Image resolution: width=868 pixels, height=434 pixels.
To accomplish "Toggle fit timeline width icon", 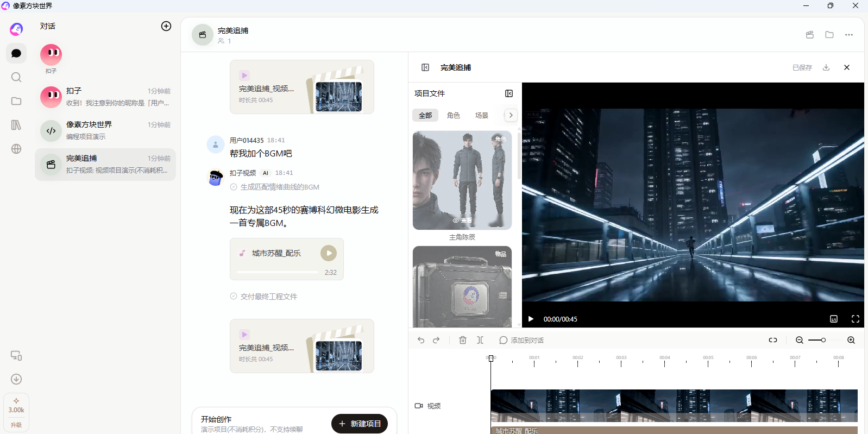I will [x=773, y=340].
